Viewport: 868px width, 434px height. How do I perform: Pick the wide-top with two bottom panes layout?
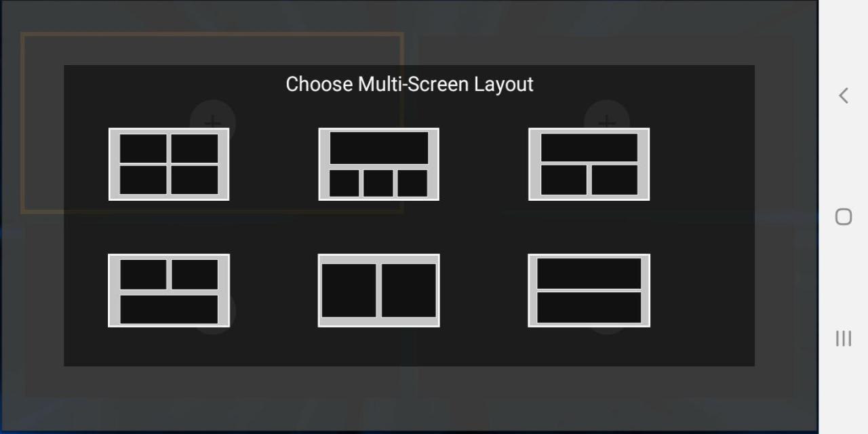[x=589, y=164]
